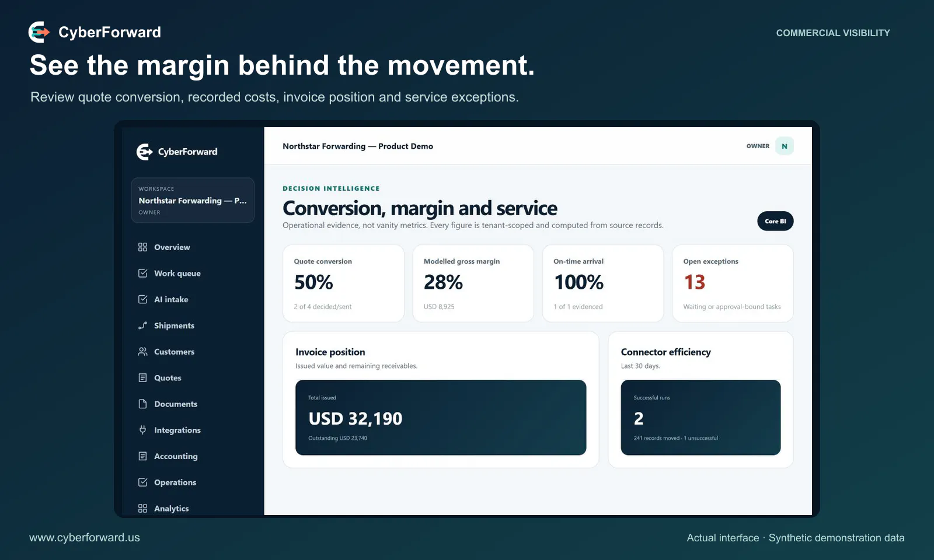This screenshot has height=560, width=934.
Task: Click the Work queue checkbox icon
Action: 142,273
